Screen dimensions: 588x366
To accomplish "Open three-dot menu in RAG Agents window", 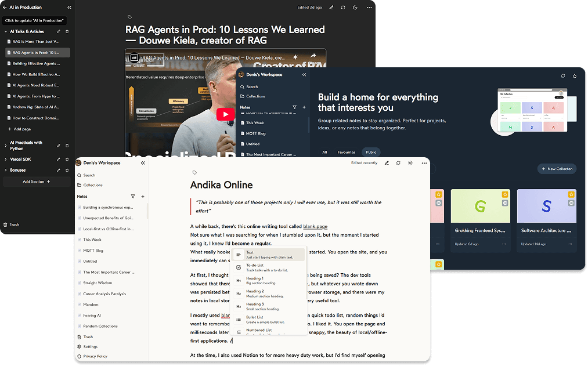I will [x=369, y=8].
